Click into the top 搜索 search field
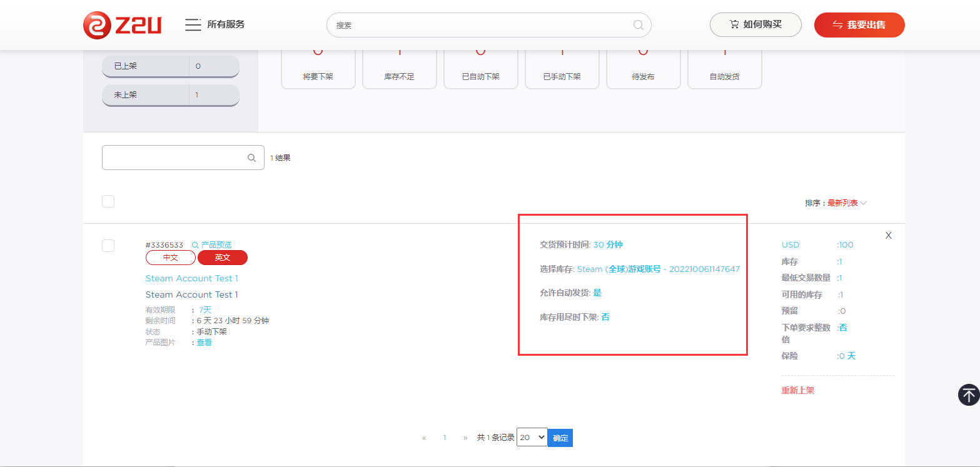 [482, 25]
